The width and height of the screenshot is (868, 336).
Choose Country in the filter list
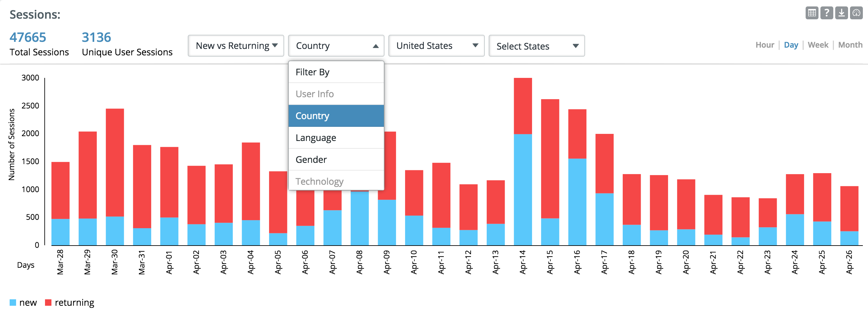coord(336,116)
